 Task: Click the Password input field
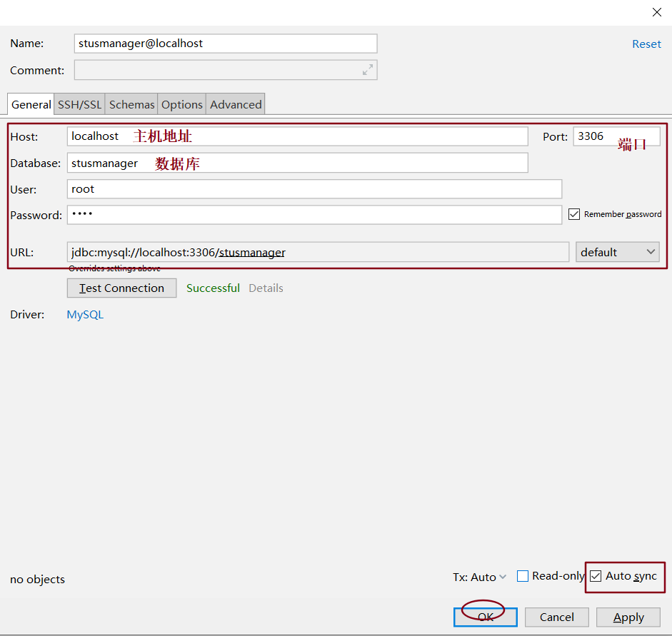(314, 215)
